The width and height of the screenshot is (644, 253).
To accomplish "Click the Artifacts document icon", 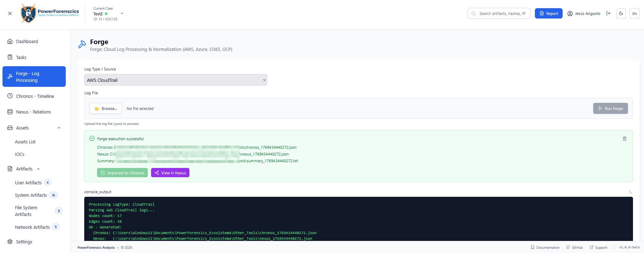I will pos(10,169).
